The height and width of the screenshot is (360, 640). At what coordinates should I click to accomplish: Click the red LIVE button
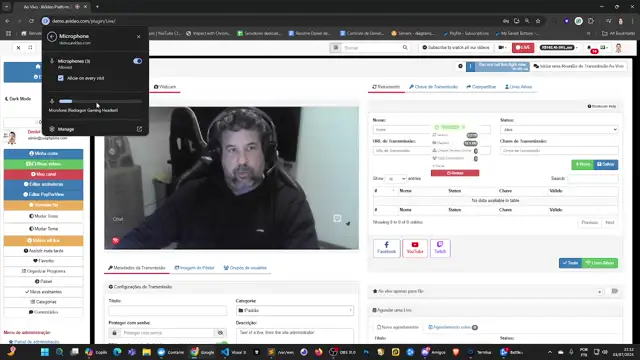coord(523,48)
